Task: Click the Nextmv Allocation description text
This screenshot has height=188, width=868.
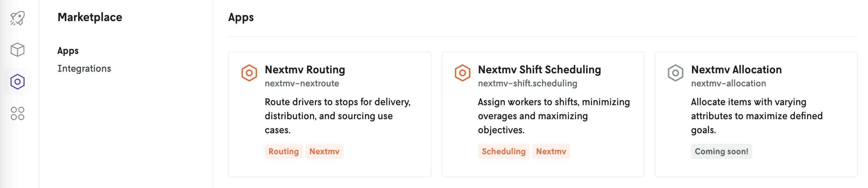Action: (x=756, y=116)
